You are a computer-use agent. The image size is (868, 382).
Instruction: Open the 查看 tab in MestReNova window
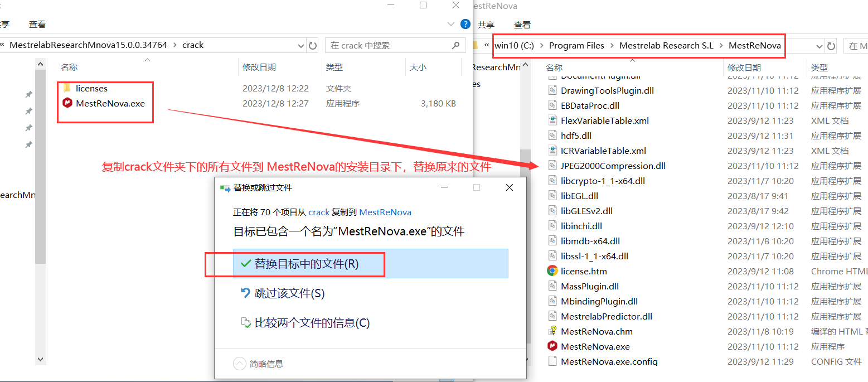pyautogui.click(x=522, y=25)
